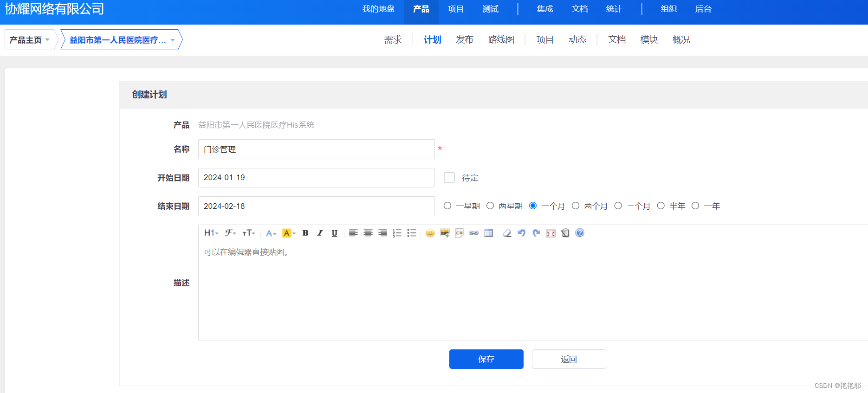Open the H1 heading style dropdown
The height and width of the screenshot is (393, 868).
point(211,233)
